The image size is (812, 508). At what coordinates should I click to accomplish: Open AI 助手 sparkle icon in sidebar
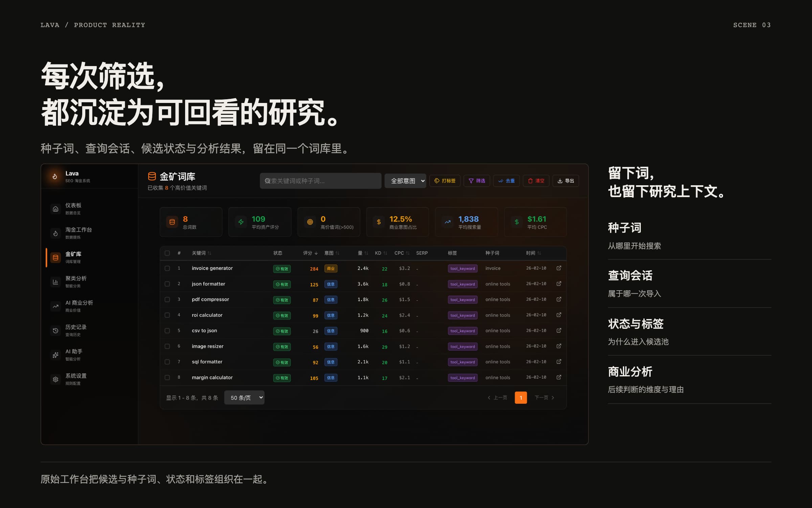55,355
